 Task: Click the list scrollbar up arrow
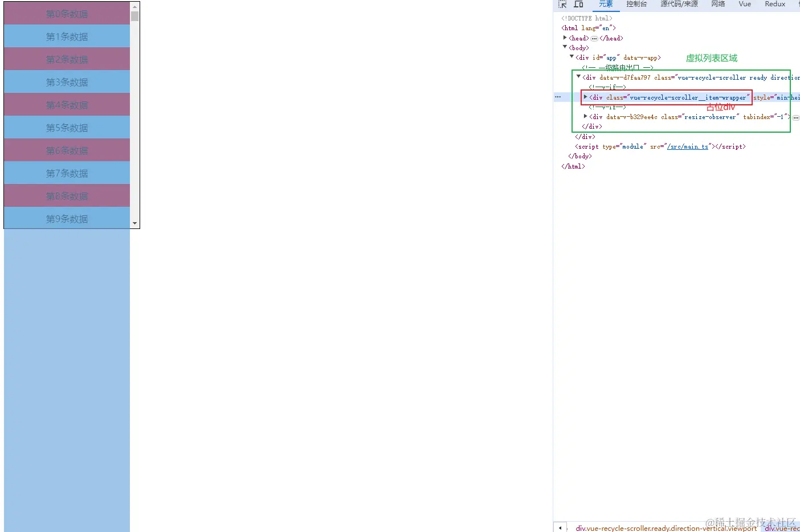[x=135, y=6]
